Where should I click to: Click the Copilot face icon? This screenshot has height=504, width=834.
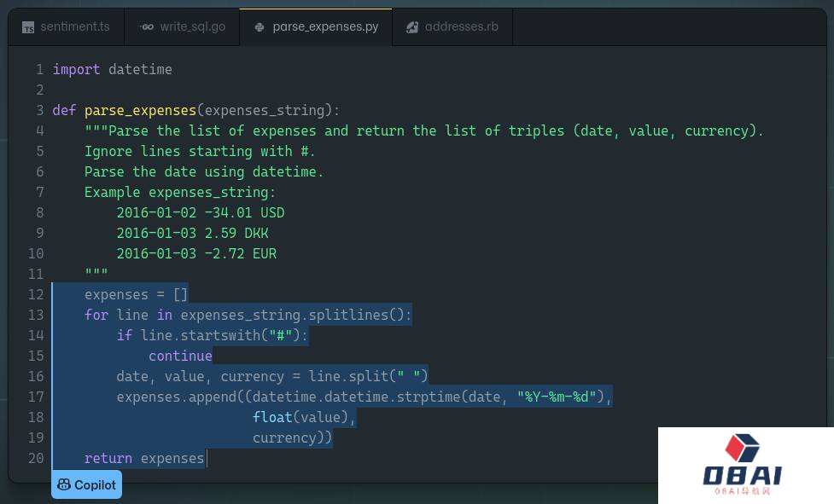64,484
